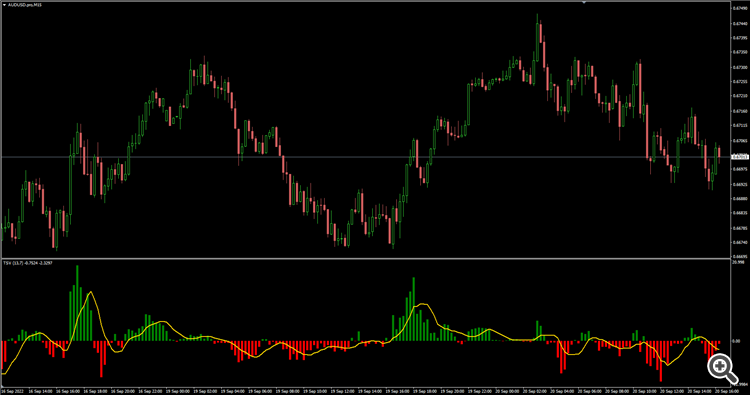Click the magnifier zoom-in icon
Screen dimensions: 750x395
click(x=723, y=368)
